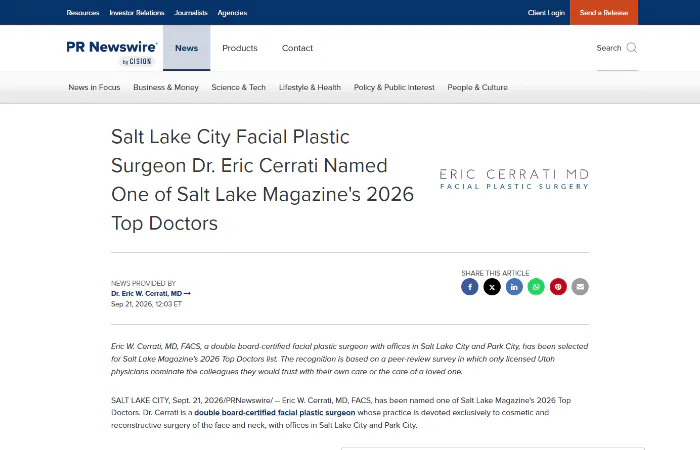Go to Resources link

pyautogui.click(x=83, y=12)
